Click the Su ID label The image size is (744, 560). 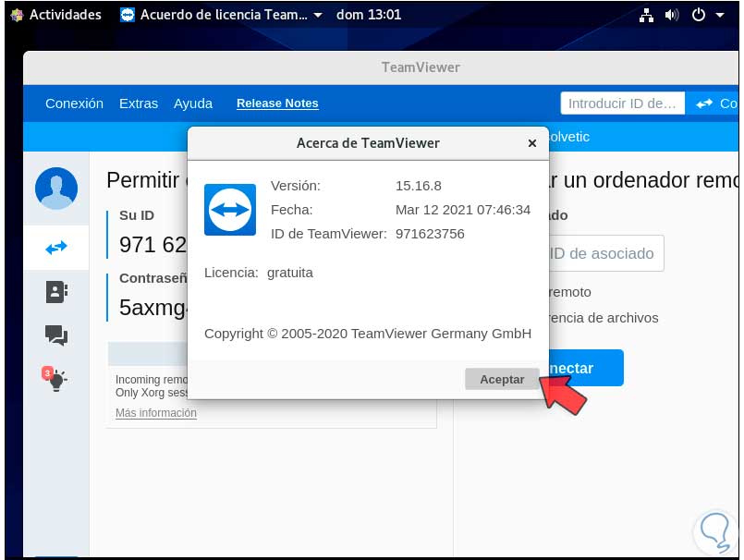[x=137, y=215]
